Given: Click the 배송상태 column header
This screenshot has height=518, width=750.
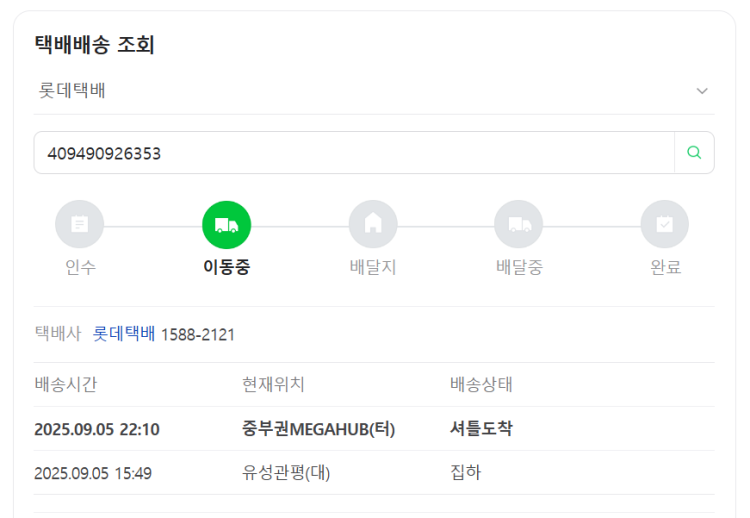Looking at the screenshot, I should [481, 384].
